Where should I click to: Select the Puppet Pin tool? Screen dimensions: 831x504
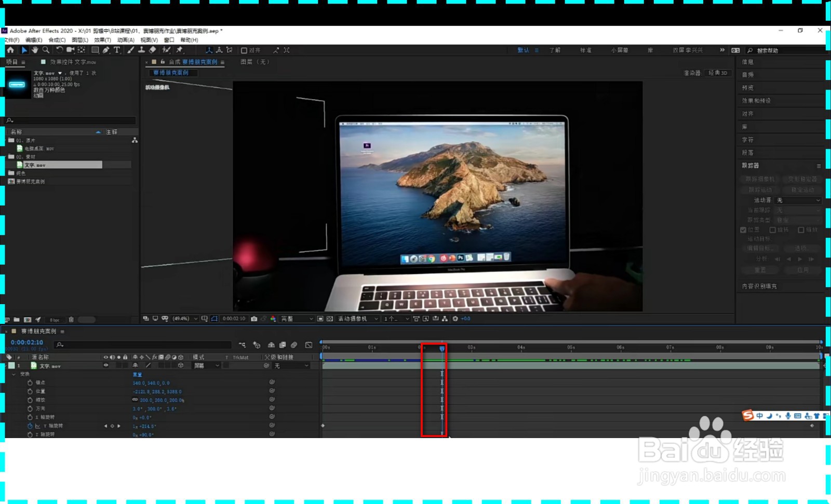point(180,50)
